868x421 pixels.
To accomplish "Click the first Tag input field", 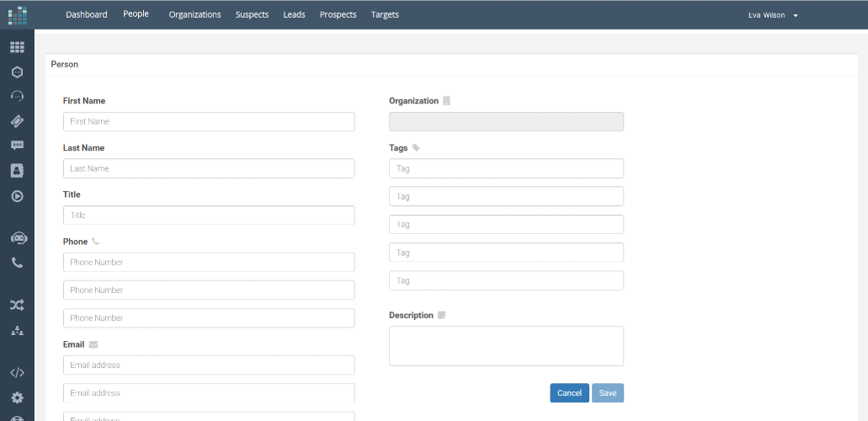I will (x=506, y=168).
